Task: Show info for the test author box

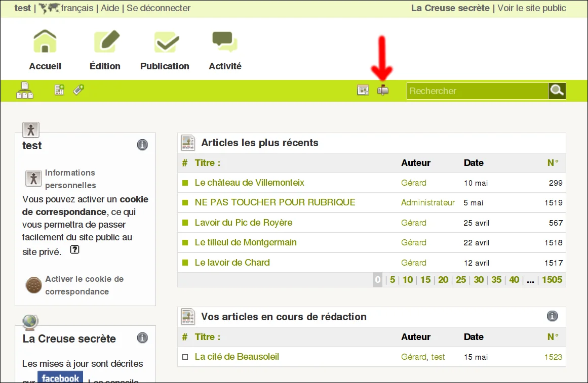Action: [142, 145]
